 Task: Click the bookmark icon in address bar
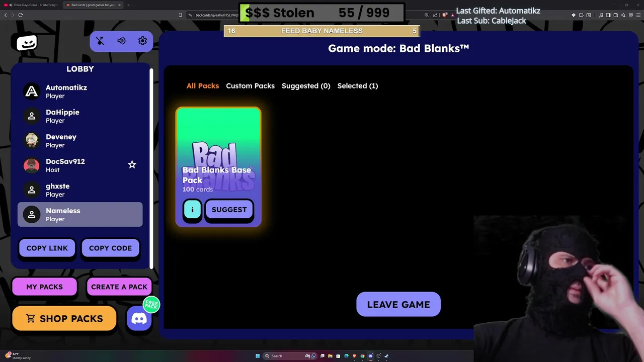[181, 15]
